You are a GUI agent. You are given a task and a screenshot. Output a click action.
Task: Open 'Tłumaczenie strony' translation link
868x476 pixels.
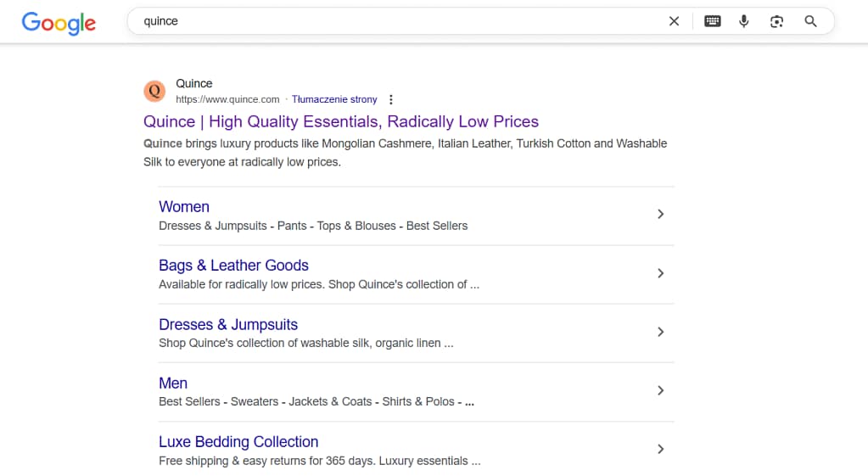point(334,99)
